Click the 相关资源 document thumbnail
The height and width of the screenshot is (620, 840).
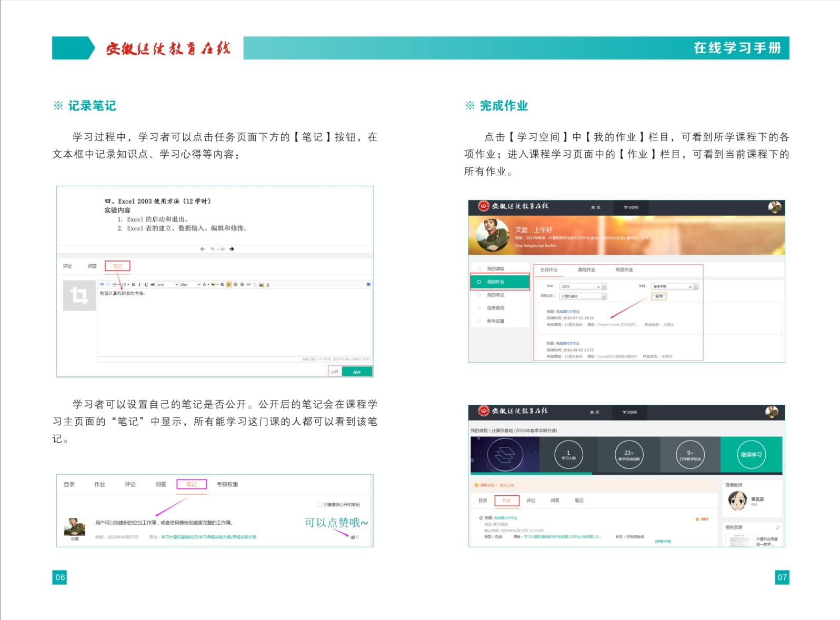[x=739, y=540]
